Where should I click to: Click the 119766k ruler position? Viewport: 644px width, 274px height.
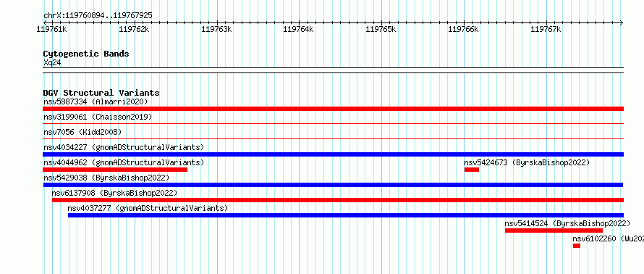[464, 29]
